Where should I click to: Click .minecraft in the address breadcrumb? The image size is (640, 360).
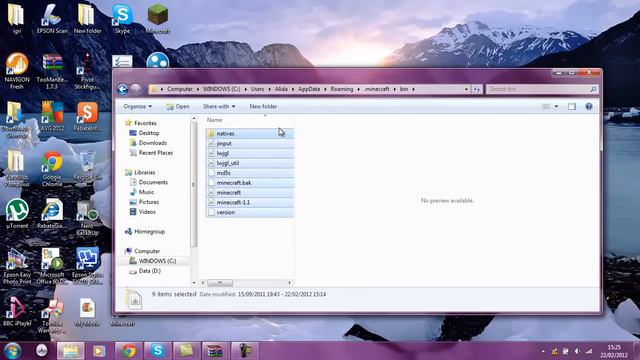pos(376,89)
